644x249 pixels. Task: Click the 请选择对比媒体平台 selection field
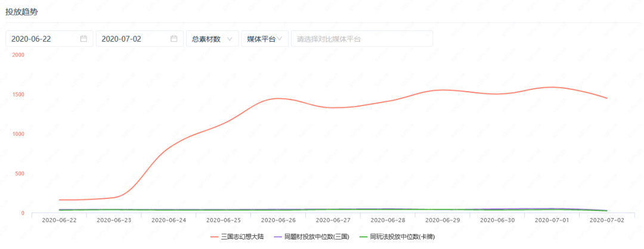click(362, 39)
